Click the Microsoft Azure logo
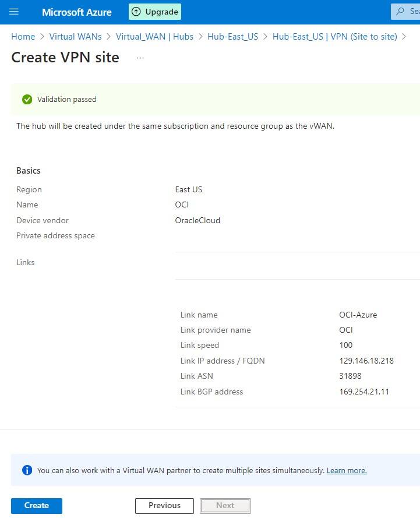Screen dimensions: 420x518 (x=76, y=12)
